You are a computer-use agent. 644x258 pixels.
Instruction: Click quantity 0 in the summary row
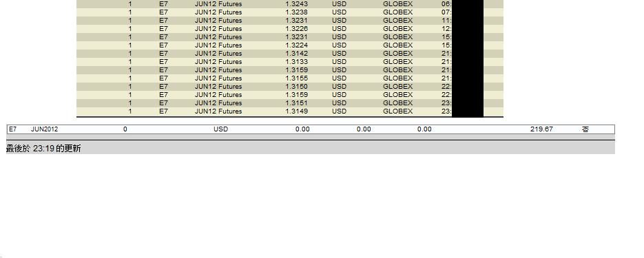125,129
